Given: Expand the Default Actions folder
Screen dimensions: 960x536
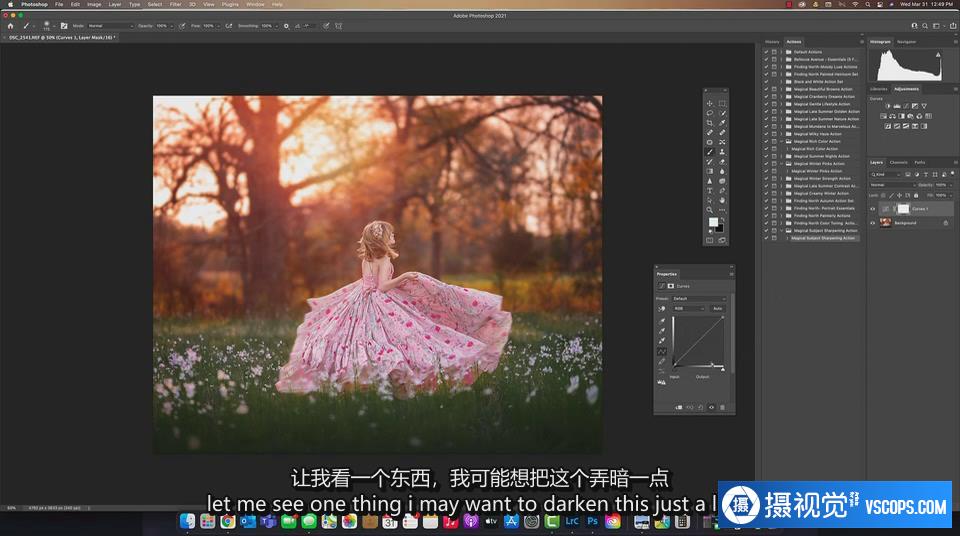Looking at the screenshot, I should click(781, 52).
